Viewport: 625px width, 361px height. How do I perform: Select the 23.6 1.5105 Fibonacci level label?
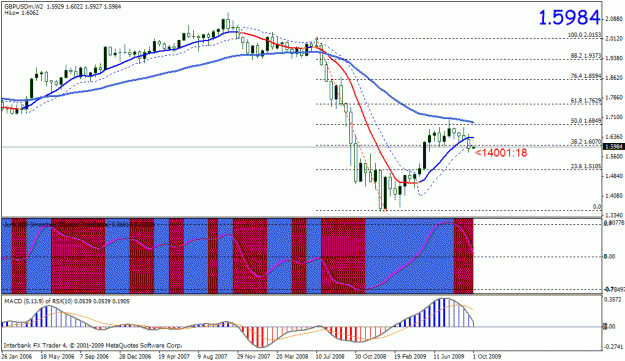586,166
